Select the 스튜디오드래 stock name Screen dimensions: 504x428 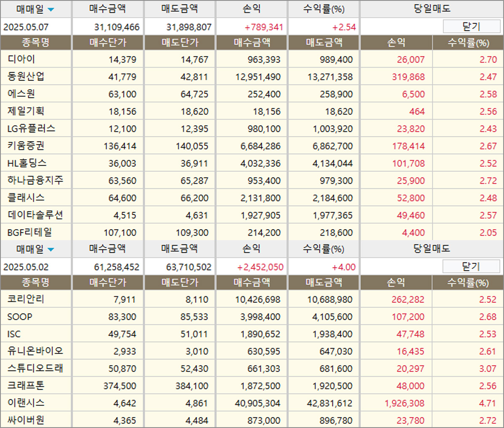coord(35,368)
